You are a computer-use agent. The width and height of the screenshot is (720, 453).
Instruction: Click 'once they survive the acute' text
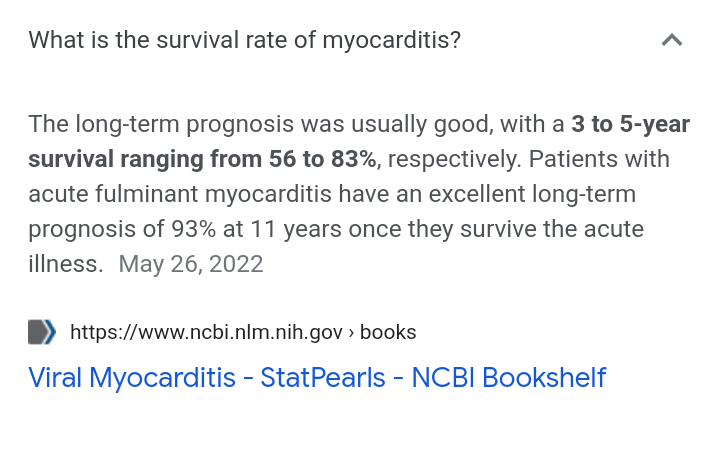[496, 229]
